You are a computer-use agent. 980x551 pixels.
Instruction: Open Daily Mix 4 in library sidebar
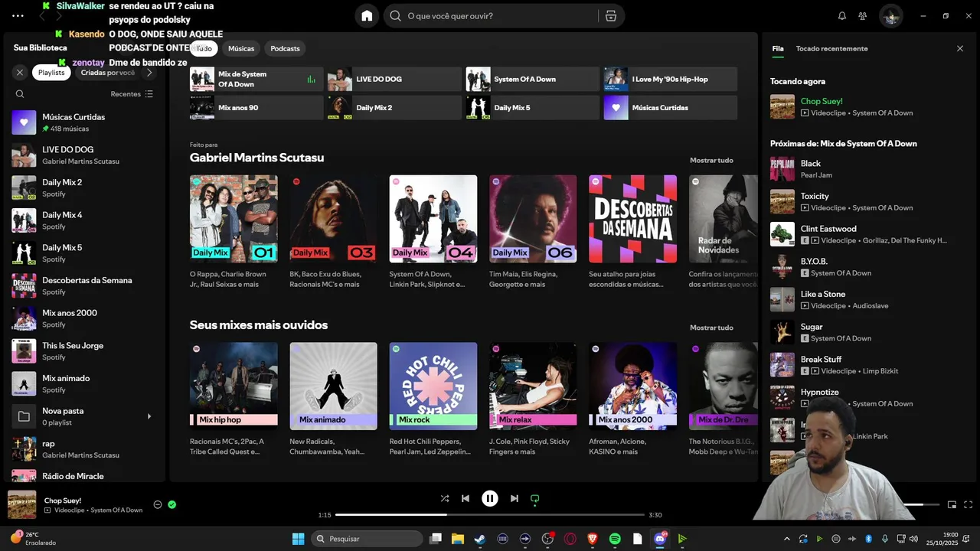coord(84,220)
